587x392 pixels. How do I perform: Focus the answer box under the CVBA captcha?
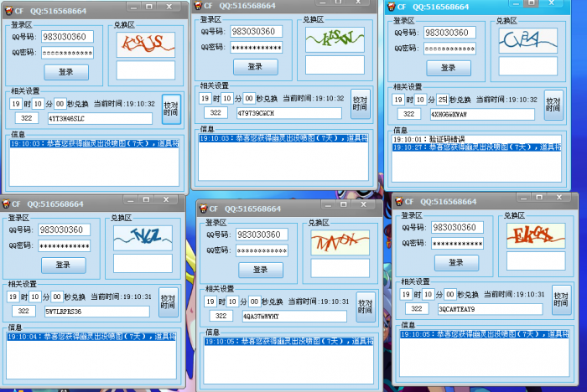click(x=527, y=66)
